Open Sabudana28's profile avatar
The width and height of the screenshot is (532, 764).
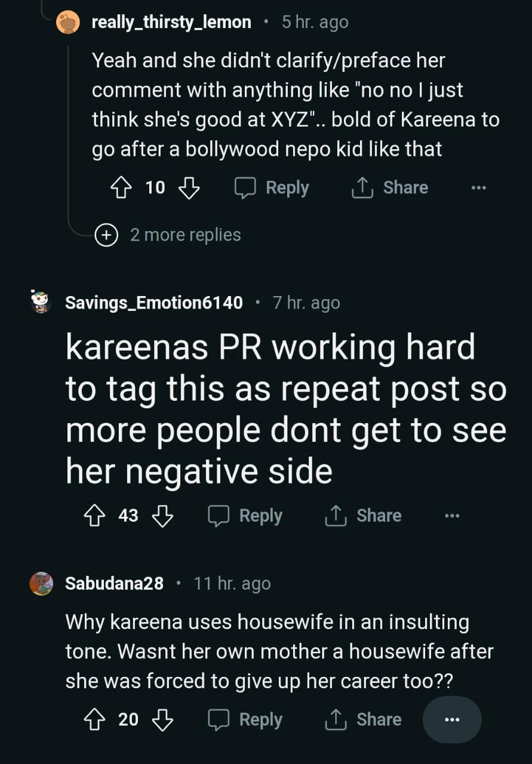(41, 583)
